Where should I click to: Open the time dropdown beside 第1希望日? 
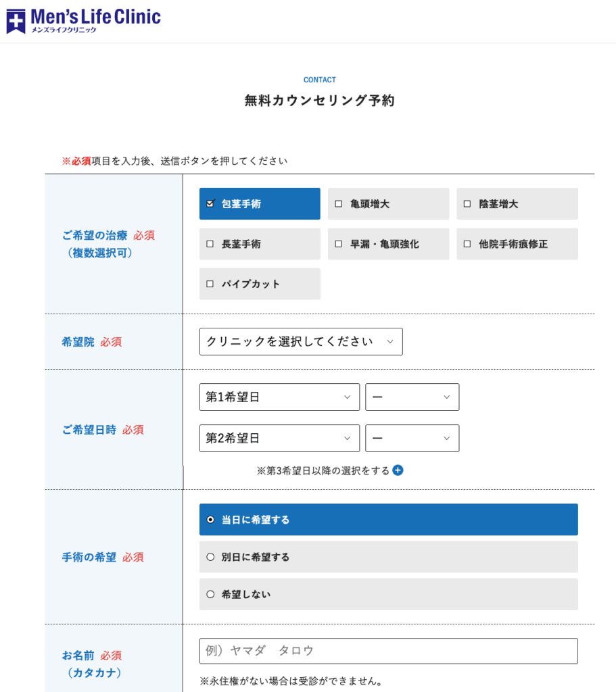click(x=412, y=397)
